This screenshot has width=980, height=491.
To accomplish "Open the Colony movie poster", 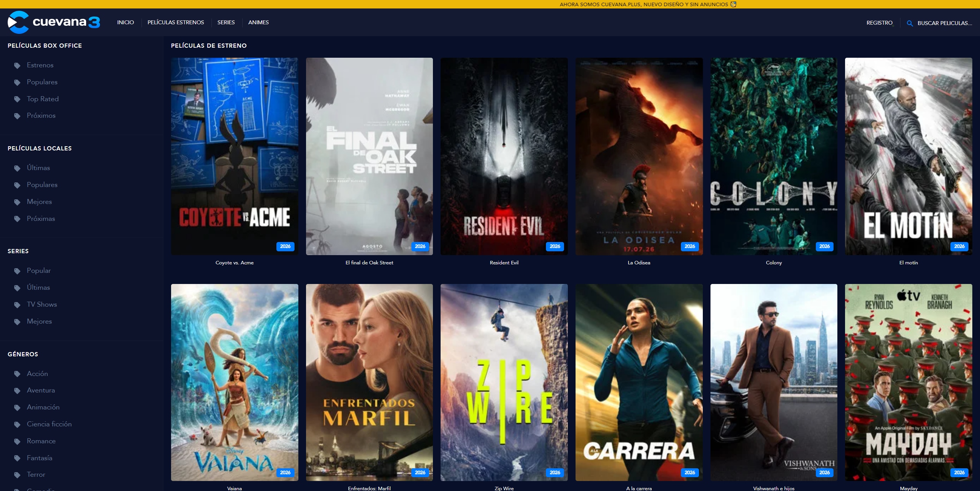I will (x=774, y=156).
